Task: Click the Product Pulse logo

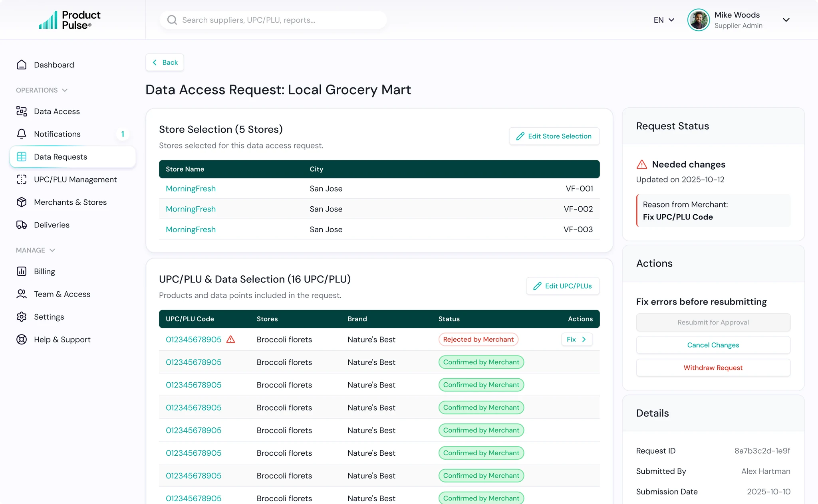Action: (69, 20)
